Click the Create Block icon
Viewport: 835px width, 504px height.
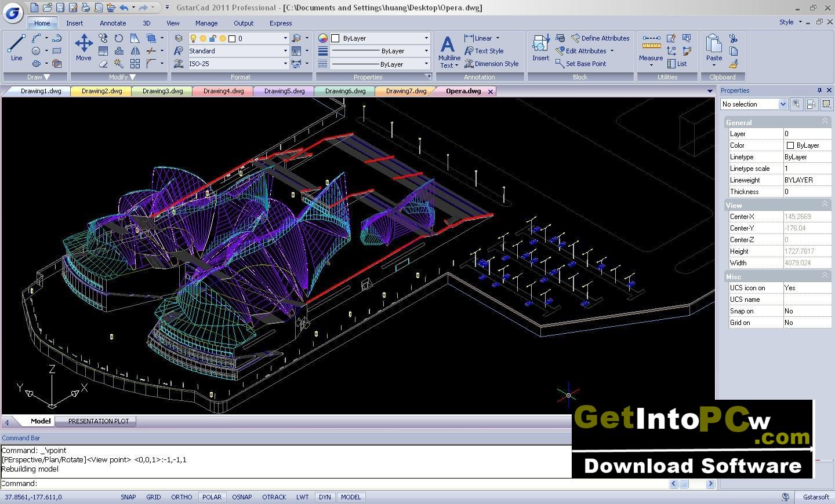[560, 38]
